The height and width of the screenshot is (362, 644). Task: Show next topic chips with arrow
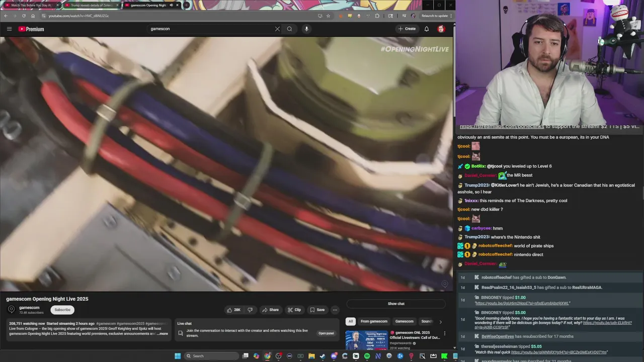point(440,321)
